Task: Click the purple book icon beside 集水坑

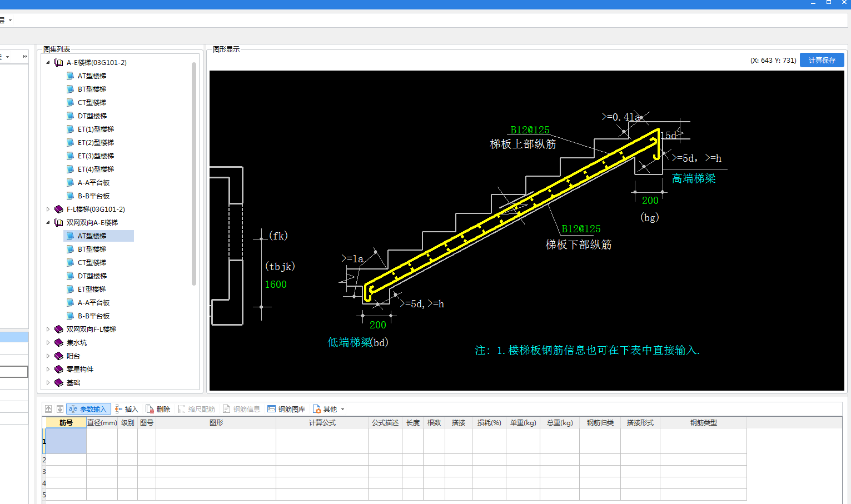Action: pyautogui.click(x=59, y=343)
